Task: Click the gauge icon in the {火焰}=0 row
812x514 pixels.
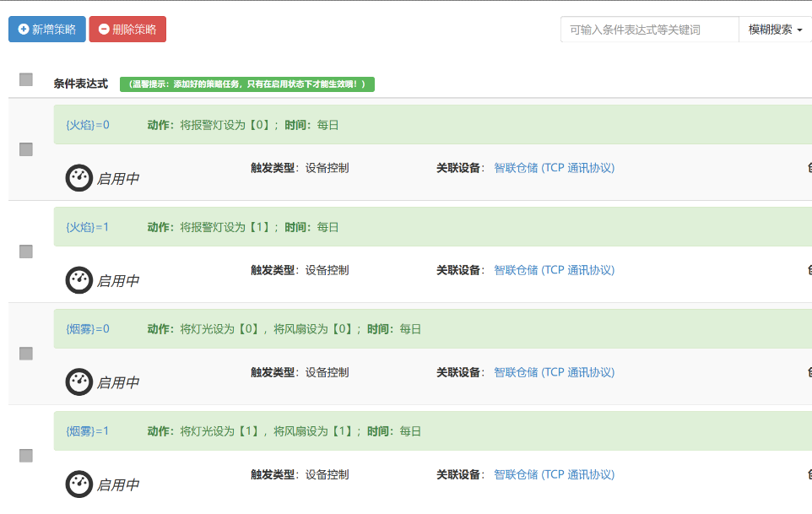Action: pyautogui.click(x=79, y=177)
